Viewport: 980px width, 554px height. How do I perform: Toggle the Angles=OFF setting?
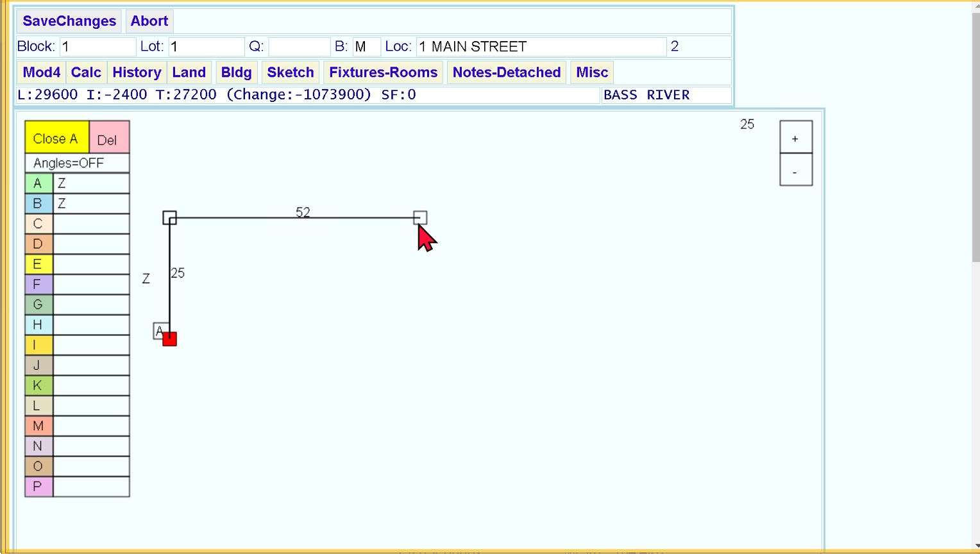coord(77,163)
